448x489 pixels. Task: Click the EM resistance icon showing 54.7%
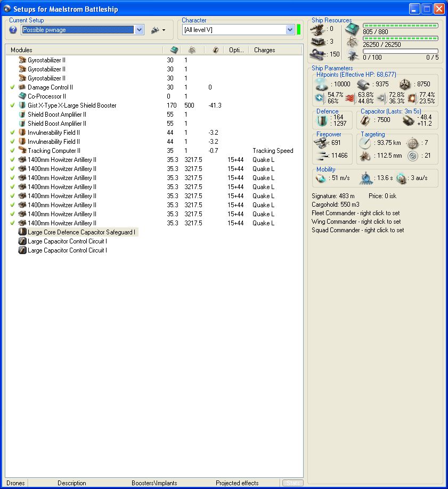tap(320, 98)
